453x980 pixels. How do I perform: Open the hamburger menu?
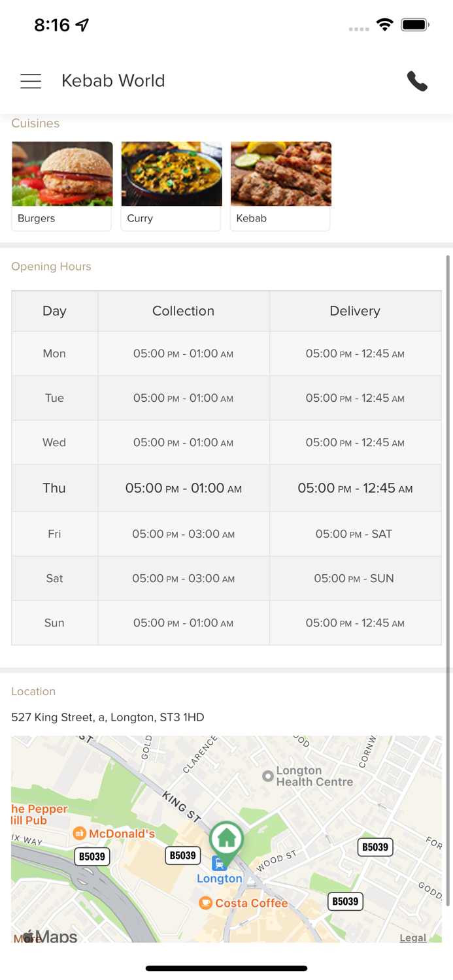pos(31,81)
